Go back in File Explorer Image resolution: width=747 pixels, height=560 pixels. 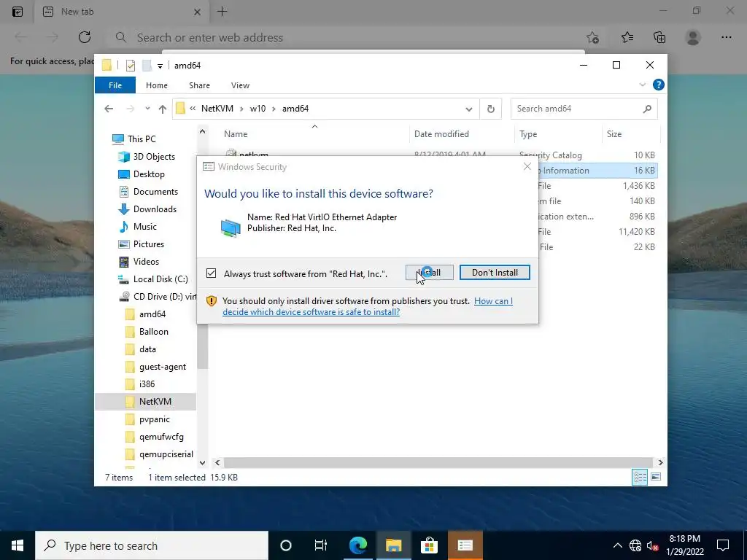109,109
